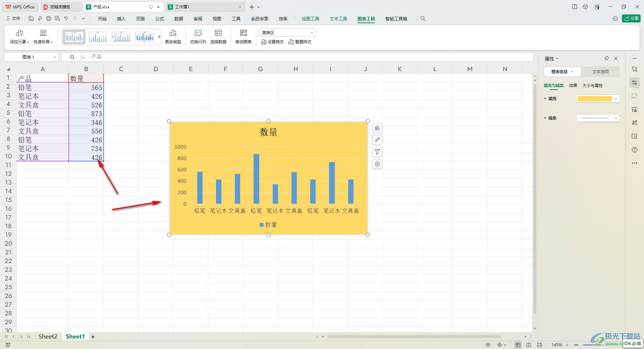Undo the last action

click(66, 19)
